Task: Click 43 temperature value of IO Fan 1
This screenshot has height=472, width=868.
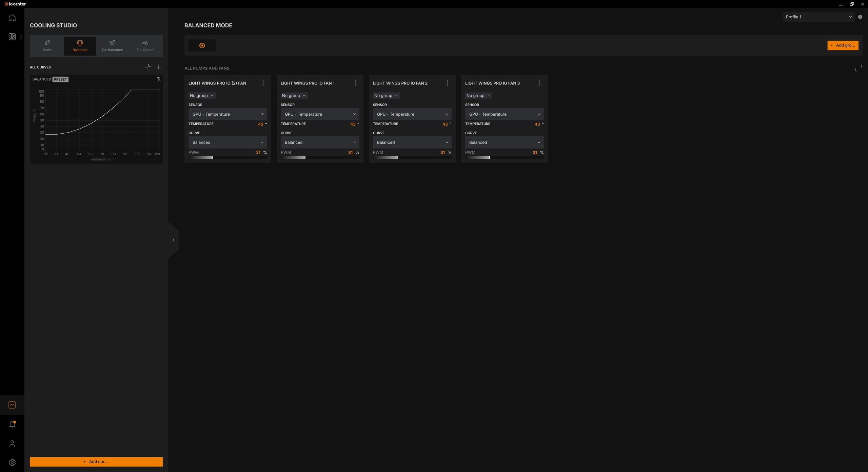Action: [353, 124]
